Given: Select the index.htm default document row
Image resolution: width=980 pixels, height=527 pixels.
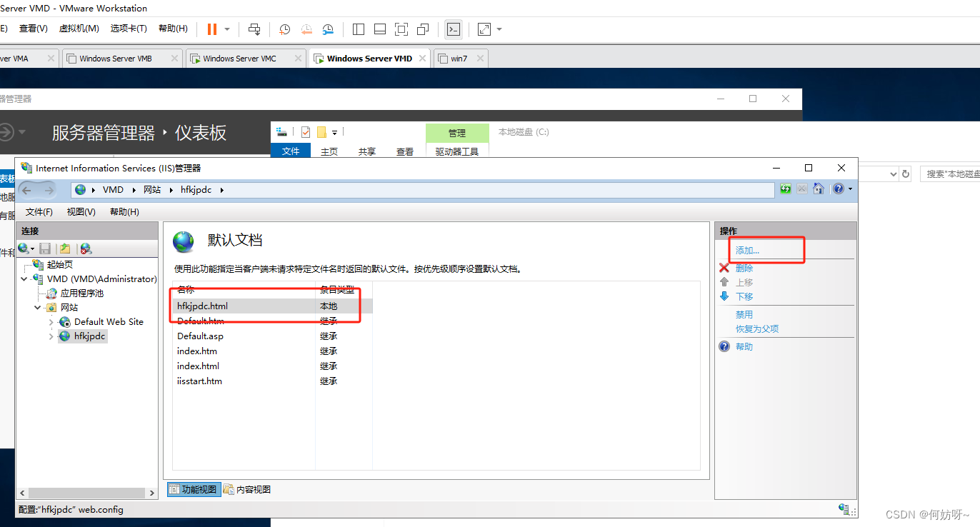Looking at the screenshot, I should coord(273,351).
